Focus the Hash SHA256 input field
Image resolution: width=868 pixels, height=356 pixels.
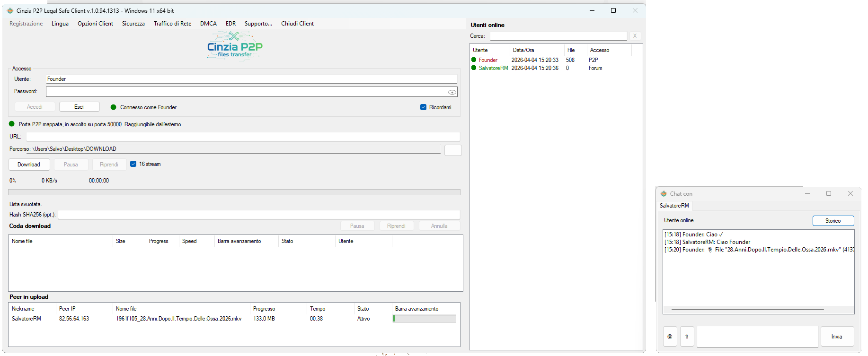[259, 215]
